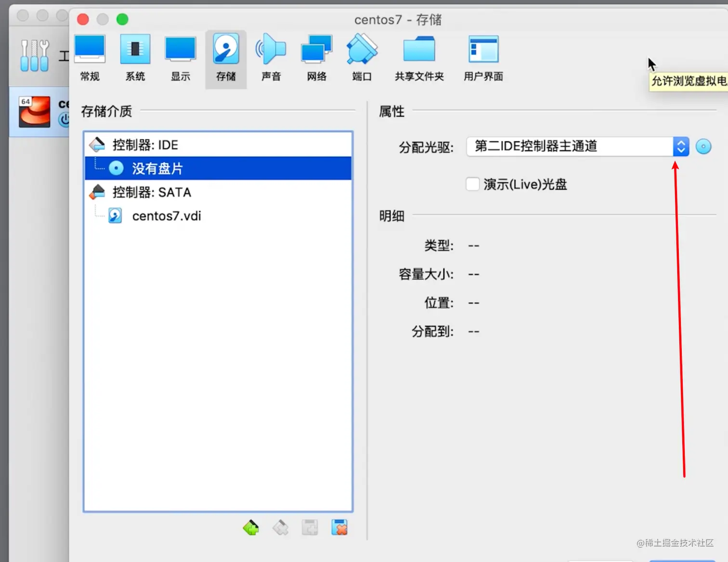Switch to the 用户界面 user interface tab

(x=483, y=59)
